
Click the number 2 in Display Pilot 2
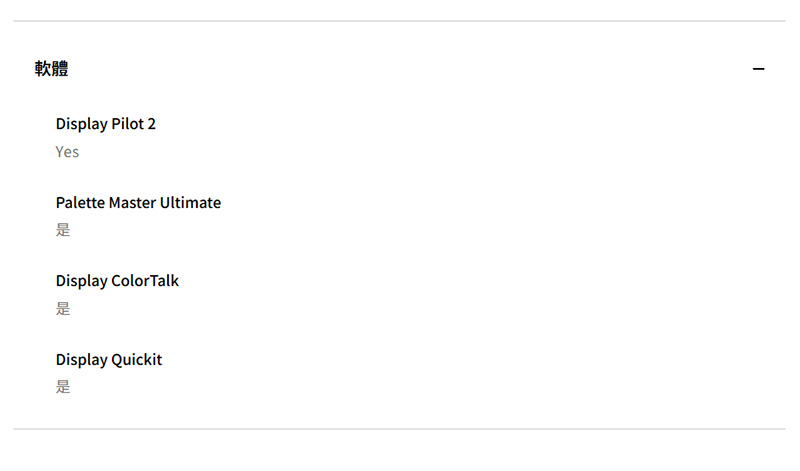coord(151,124)
